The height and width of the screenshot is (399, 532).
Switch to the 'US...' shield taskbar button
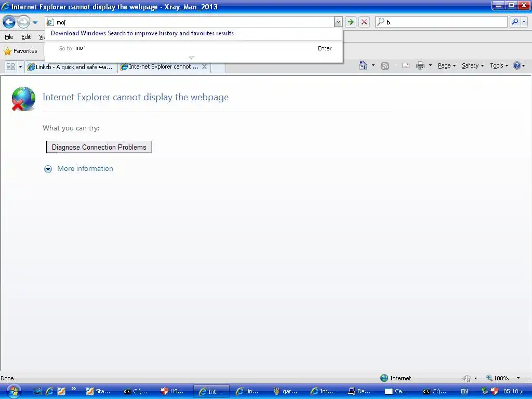pyautogui.click(x=173, y=391)
